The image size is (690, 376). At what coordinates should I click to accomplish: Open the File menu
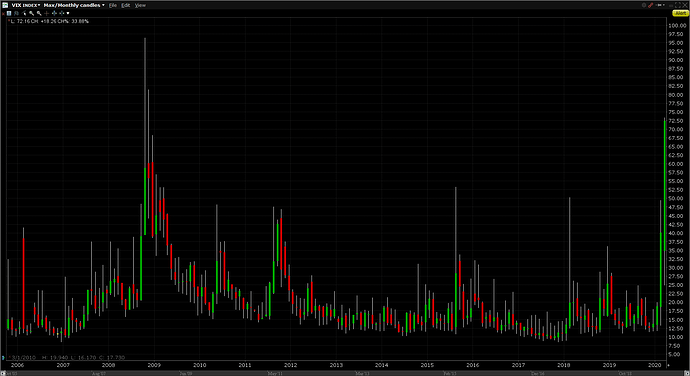tap(113, 5)
